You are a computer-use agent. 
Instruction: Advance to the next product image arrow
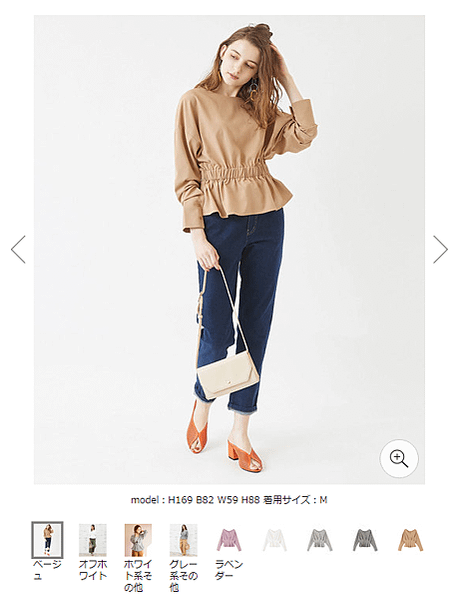tap(440, 249)
